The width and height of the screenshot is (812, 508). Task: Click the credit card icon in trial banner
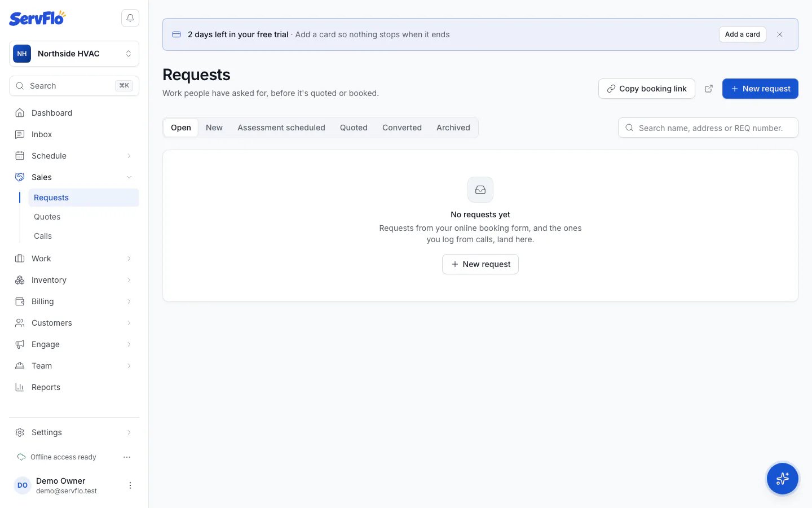176,34
